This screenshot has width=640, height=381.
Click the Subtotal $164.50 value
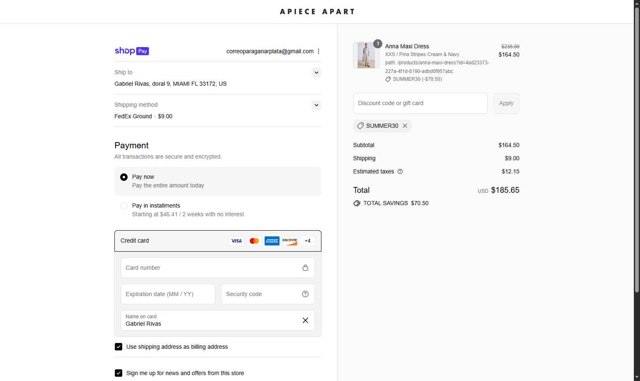pyautogui.click(x=509, y=145)
